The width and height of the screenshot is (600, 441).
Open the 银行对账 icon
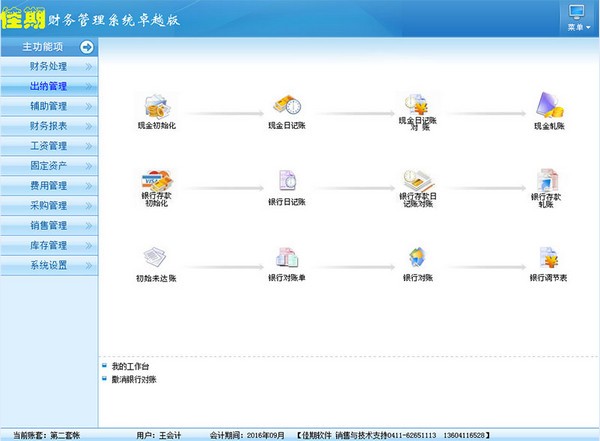(x=417, y=257)
